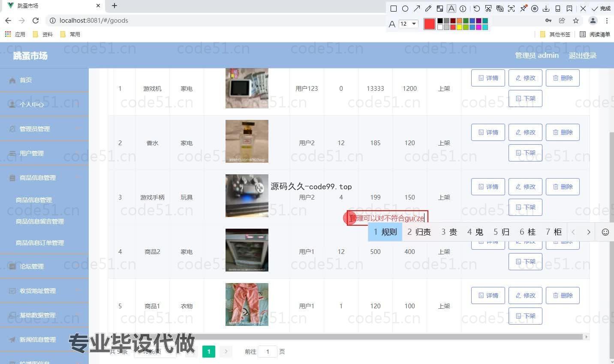Select the pencil drawing tool
This screenshot has width=614, height=364.
tap(428, 9)
